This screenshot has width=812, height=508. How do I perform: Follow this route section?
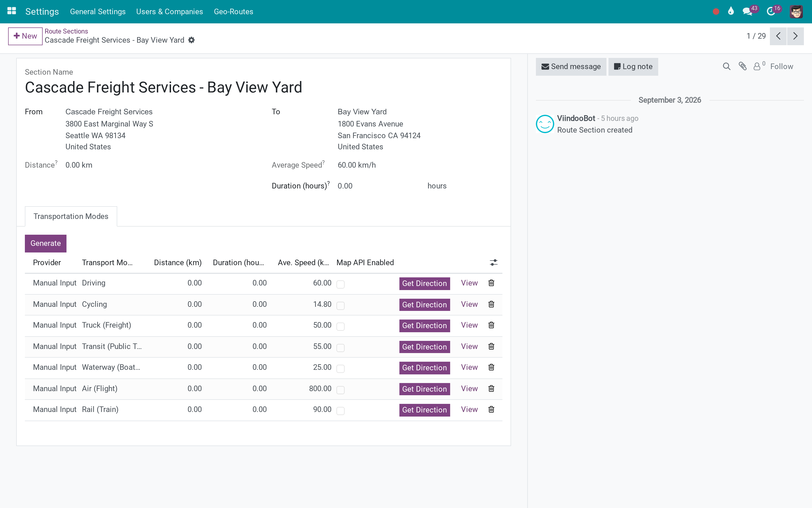pos(782,67)
